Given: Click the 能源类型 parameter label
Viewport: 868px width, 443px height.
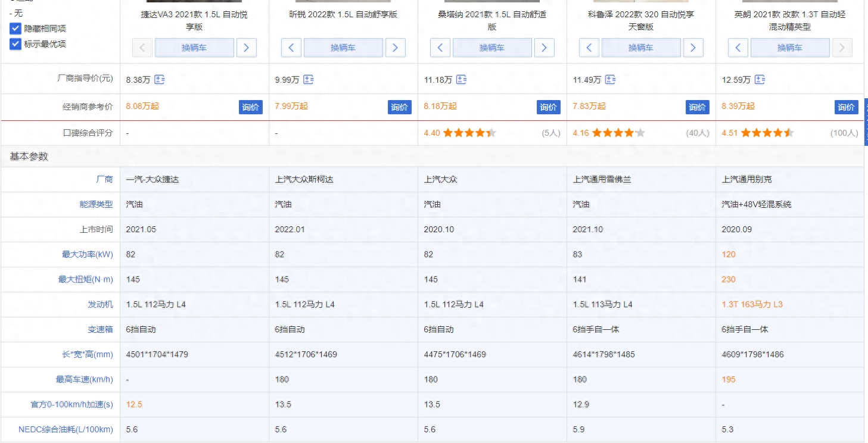Looking at the screenshot, I should 96,204.
